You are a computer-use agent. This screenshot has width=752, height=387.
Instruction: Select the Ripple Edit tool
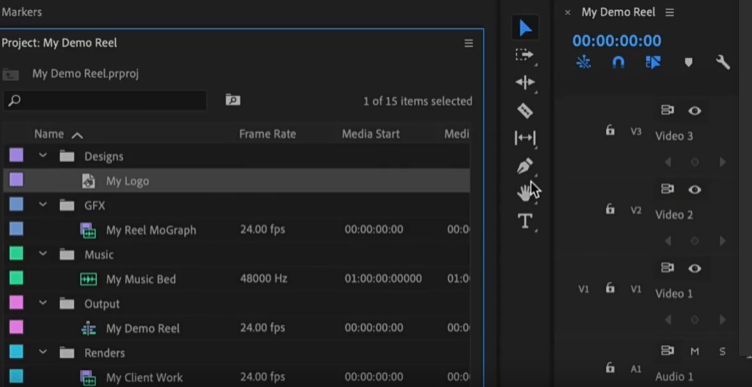(525, 82)
